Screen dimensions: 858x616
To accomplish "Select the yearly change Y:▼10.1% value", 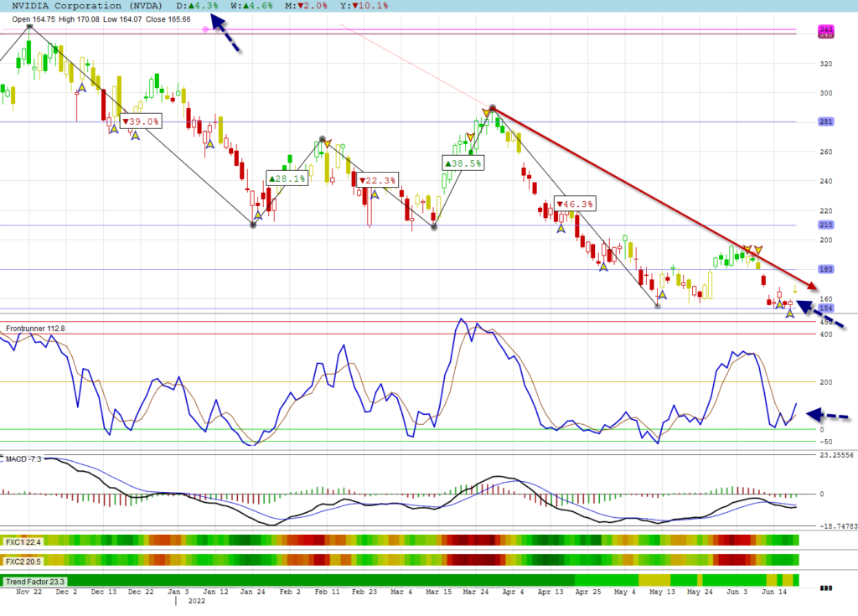I will click(x=364, y=6).
